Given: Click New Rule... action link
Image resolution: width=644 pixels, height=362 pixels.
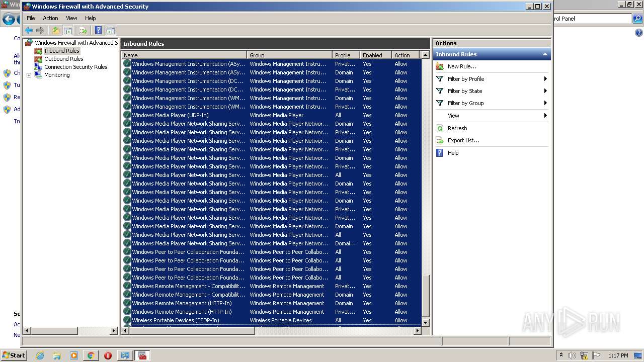Looking at the screenshot, I should tap(462, 66).
